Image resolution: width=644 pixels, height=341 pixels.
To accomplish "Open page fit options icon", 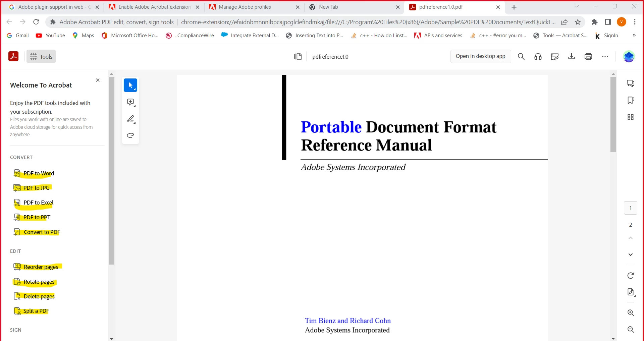I will pos(631,292).
